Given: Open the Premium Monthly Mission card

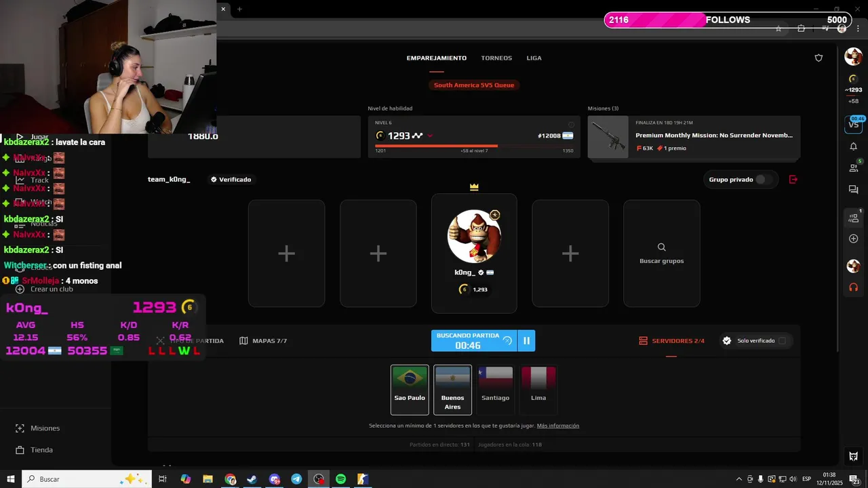Looking at the screenshot, I should pos(694,137).
